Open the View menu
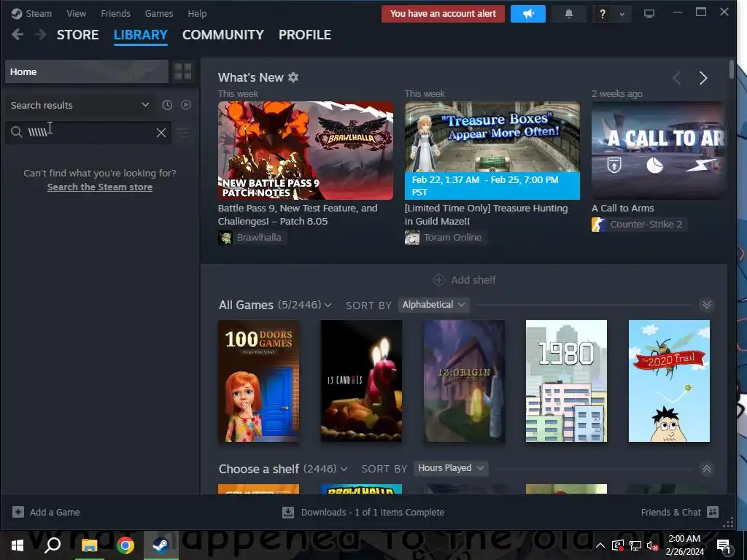This screenshot has height=560, width=747. coord(76,13)
